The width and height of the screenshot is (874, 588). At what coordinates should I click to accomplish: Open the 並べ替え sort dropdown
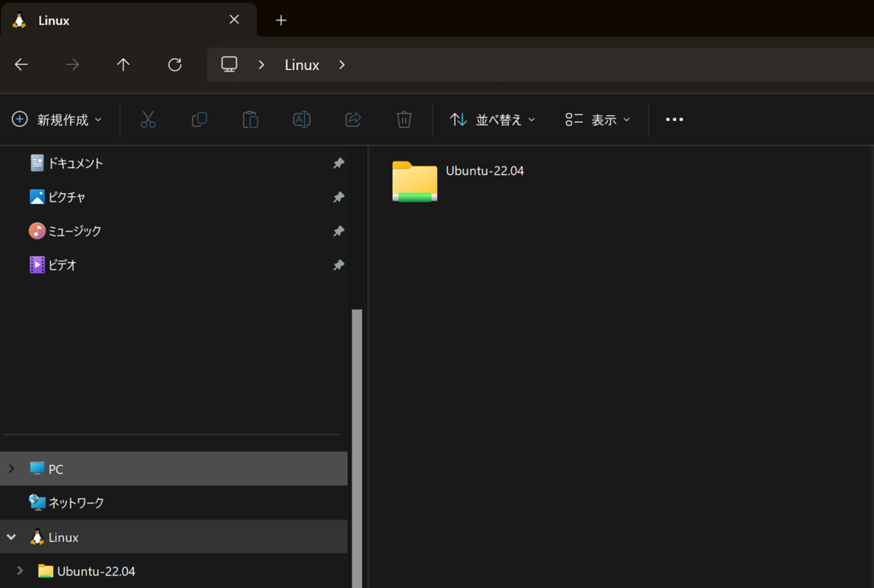tap(492, 119)
